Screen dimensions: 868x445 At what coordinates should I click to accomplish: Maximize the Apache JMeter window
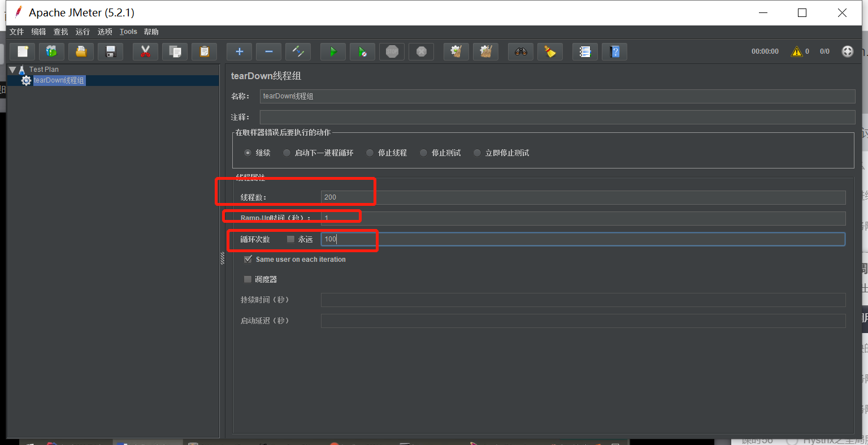(802, 12)
